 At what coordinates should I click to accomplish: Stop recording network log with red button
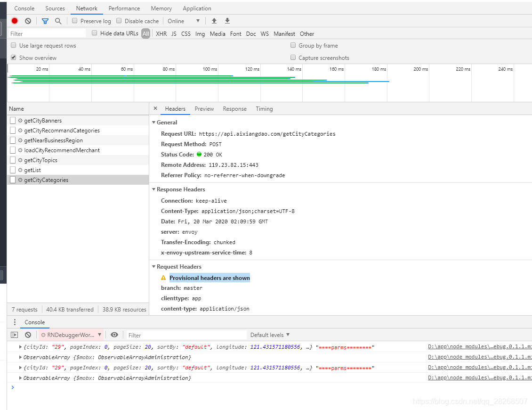15,21
